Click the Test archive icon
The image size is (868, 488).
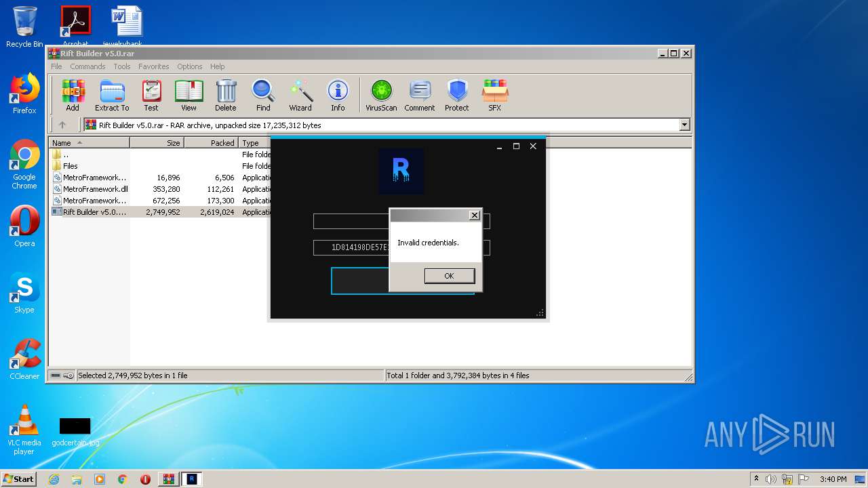151,96
